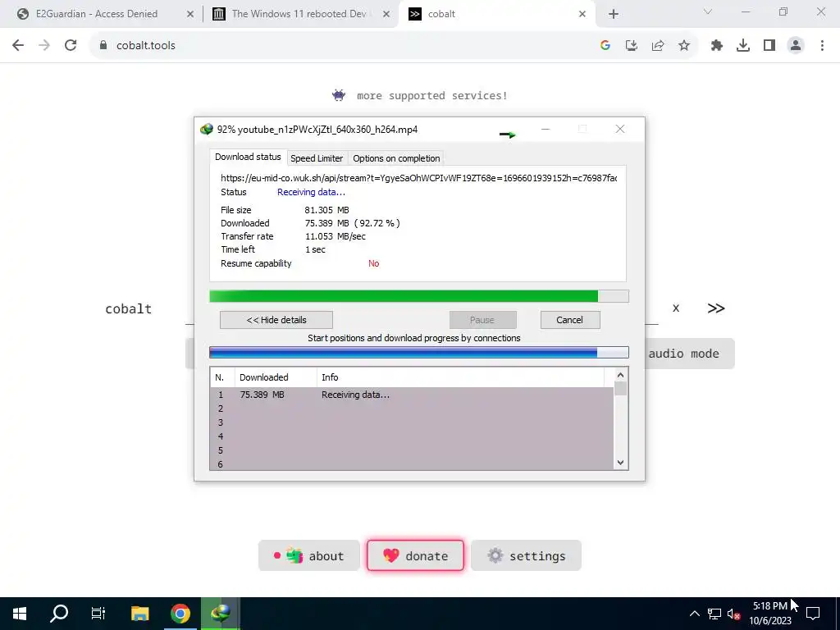Click the download stream URL text
Screen dimensions: 840x630
419,178
